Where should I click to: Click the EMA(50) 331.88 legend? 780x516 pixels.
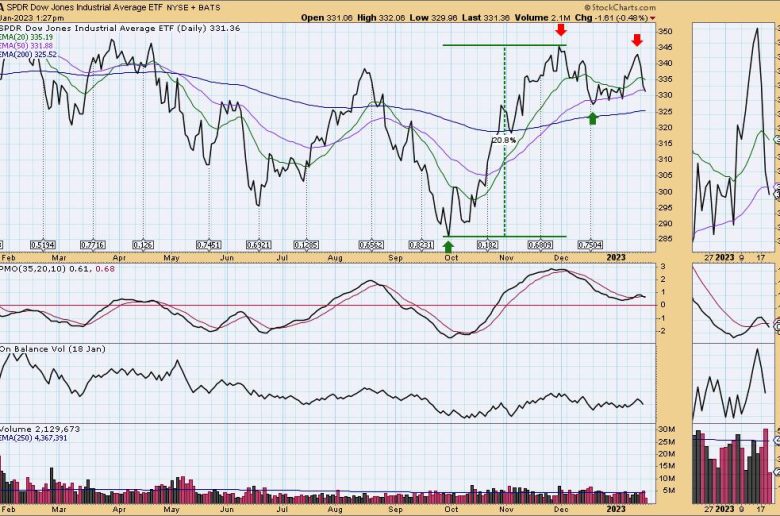[26, 46]
